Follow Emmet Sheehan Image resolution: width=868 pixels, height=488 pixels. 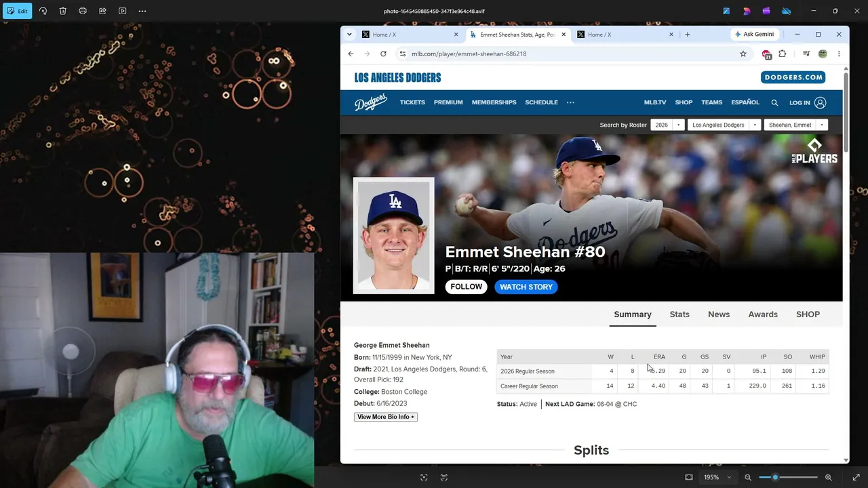pos(467,287)
